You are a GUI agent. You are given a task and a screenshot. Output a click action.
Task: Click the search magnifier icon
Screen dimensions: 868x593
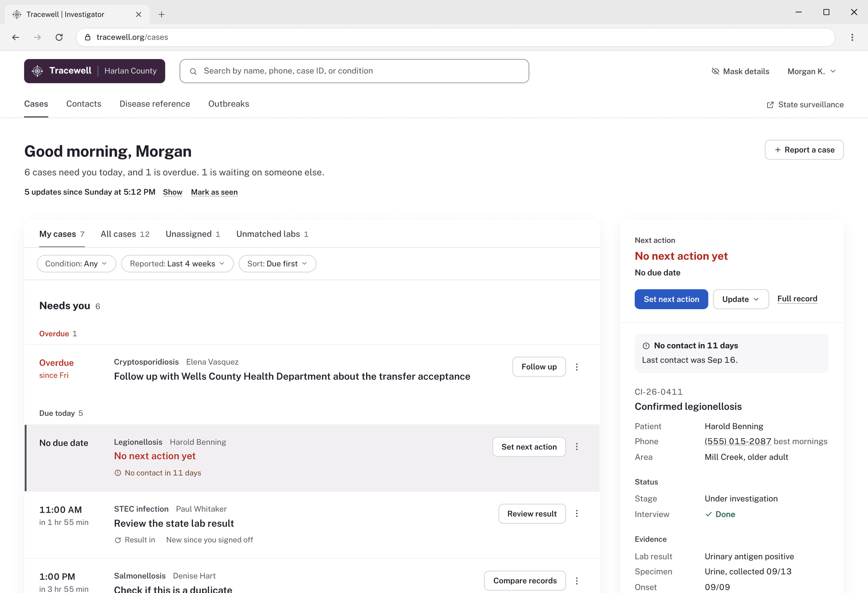[x=193, y=71]
